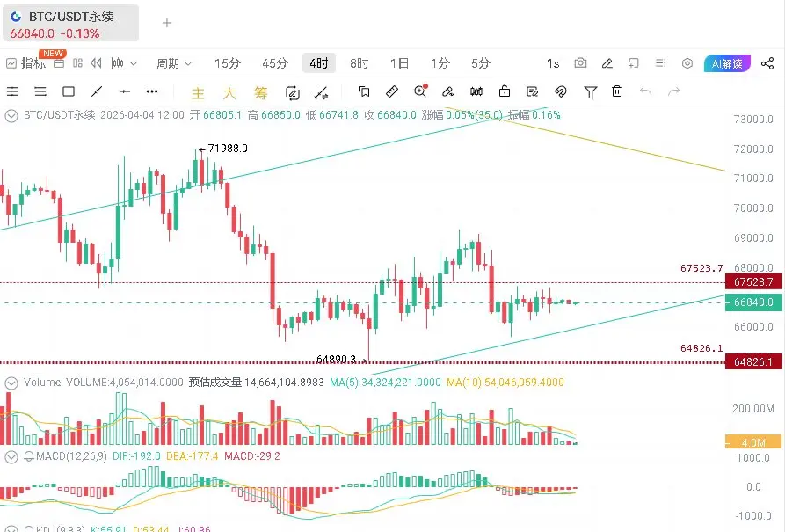This screenshot has width=785, height=532.
Task: Expand the 周期 period dropdown
Action: pyautogui.click(x=174, y=63)
